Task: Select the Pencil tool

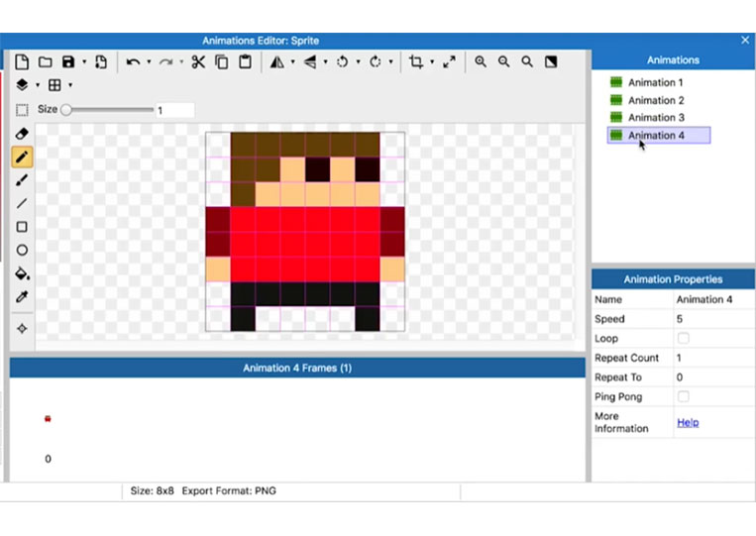Action: click(22, 158)
